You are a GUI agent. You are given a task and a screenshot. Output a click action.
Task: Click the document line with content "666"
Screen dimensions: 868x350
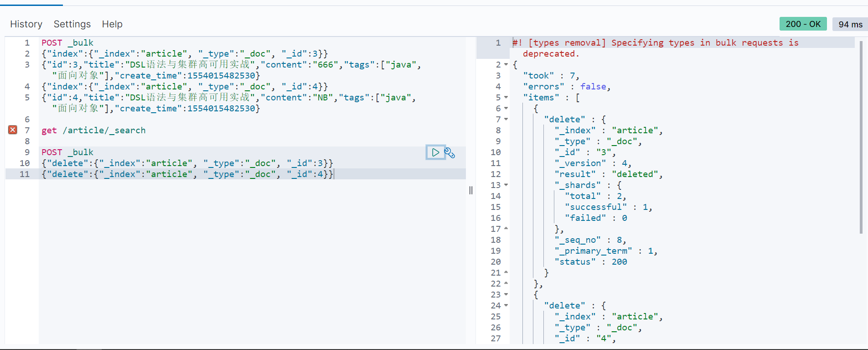(x=231, y=70)
